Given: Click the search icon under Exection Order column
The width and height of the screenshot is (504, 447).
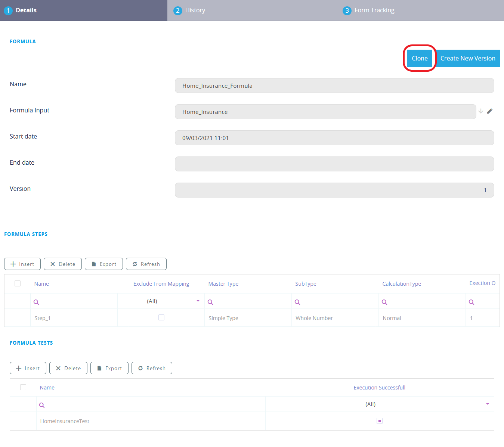Looking at the screenshot, I should tap(471, 302).
